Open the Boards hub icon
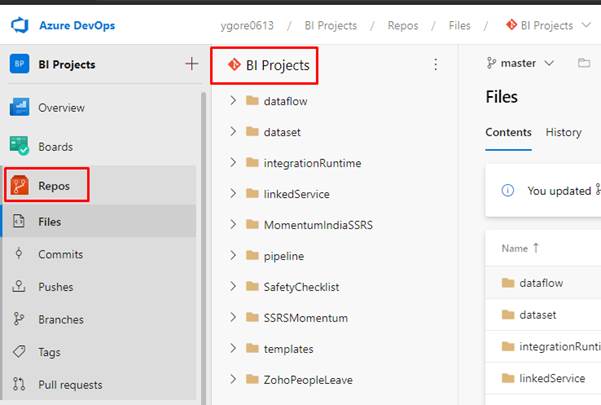Screen dimensions: 601x405 coord(19,146)
